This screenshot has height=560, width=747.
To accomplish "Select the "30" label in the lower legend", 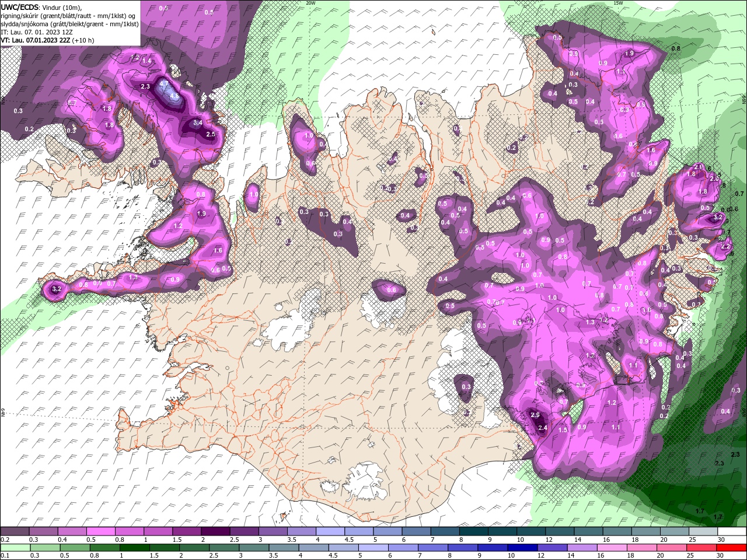I will [x=721, y=556].
